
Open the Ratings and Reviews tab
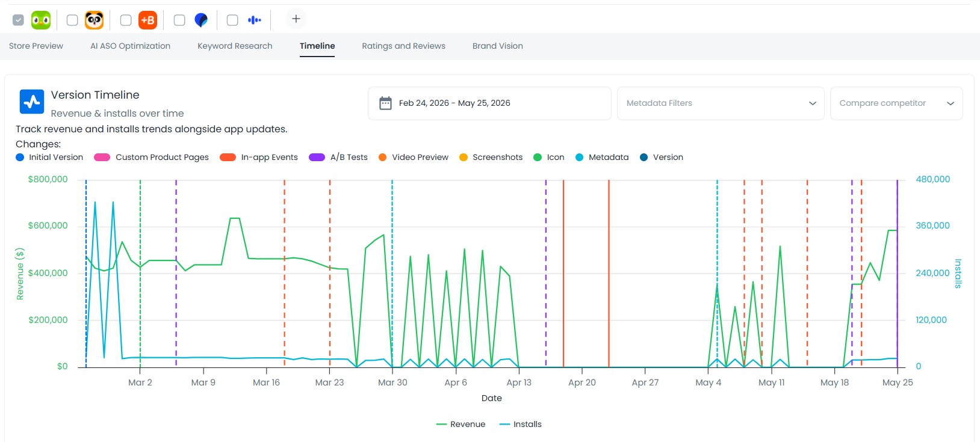click(403, 46)
